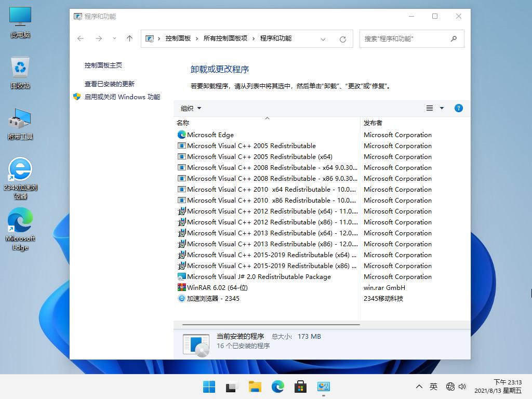The width and height of the screenshot is (532, 399).
Task: Select Visual C++ 2008 Redistributable x86 row
Action: click(267, 179)
